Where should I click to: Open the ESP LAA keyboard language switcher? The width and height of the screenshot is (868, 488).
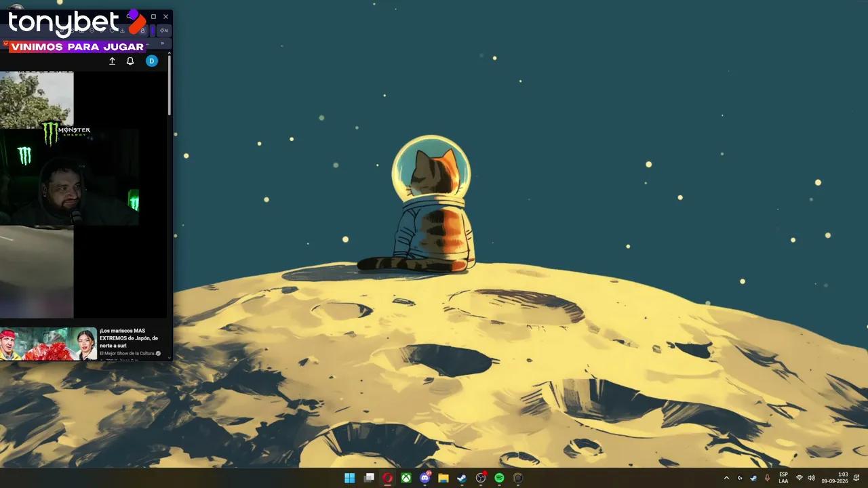783,478
